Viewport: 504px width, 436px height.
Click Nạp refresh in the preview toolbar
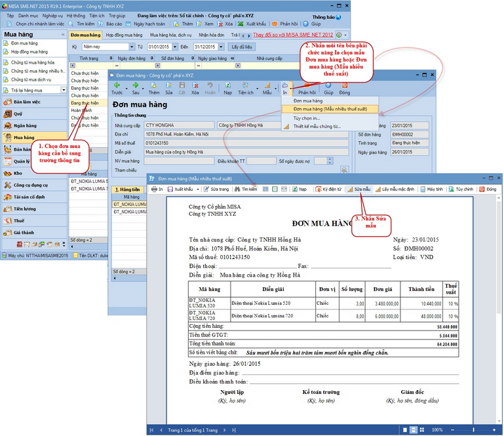pos(300,189)
